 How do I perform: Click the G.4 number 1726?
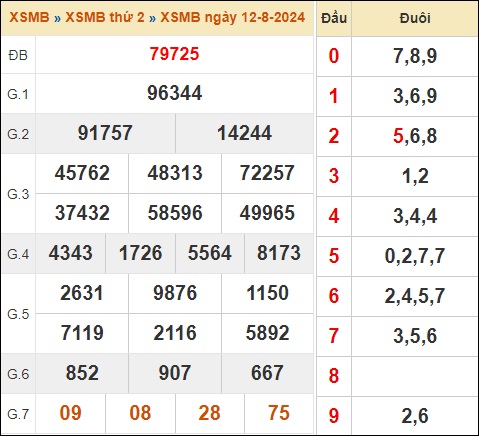[x=140, y=253]
